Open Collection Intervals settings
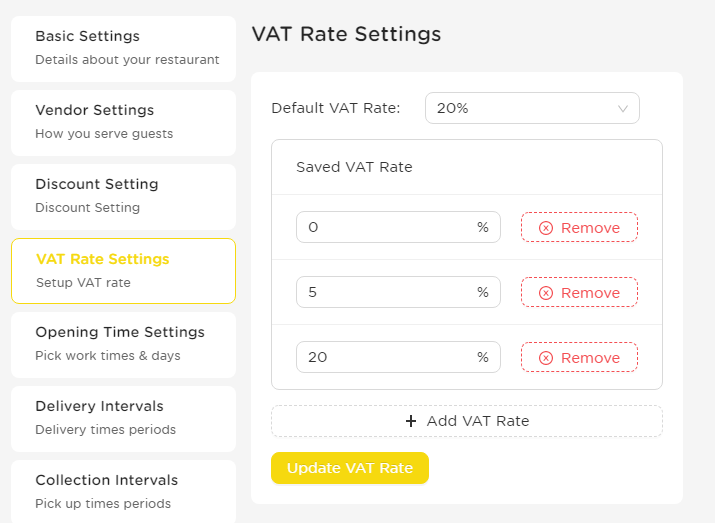The width and height of the screenshot is (715, 523). pos(123,492)
